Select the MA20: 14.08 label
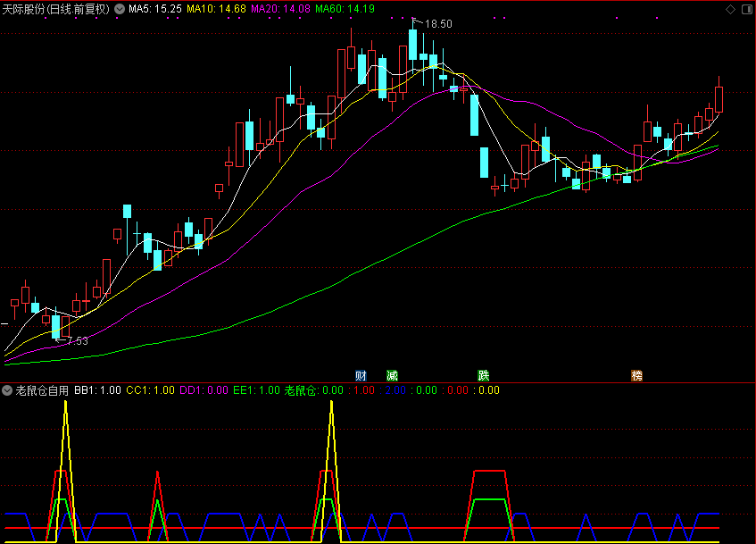756x544 pixels. point(280,9)
